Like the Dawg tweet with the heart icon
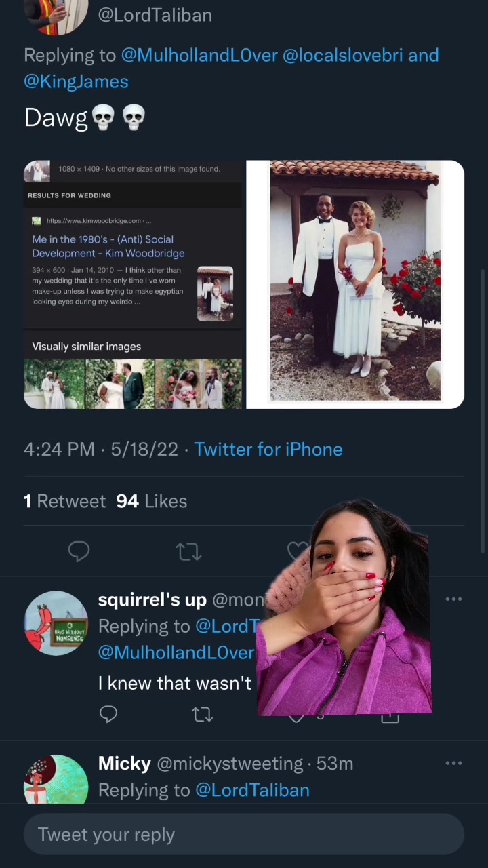Viewport: 488px width, 868px height. tap(298, 551)
